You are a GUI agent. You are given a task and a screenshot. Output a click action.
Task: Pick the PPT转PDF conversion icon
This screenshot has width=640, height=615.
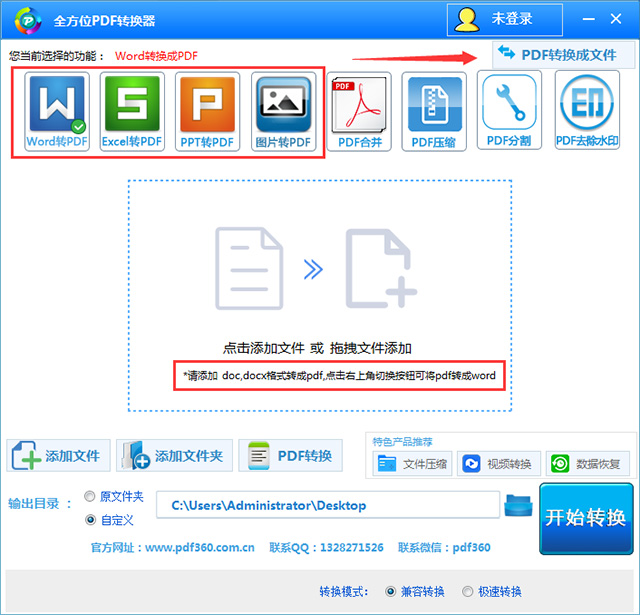(207, 112)
